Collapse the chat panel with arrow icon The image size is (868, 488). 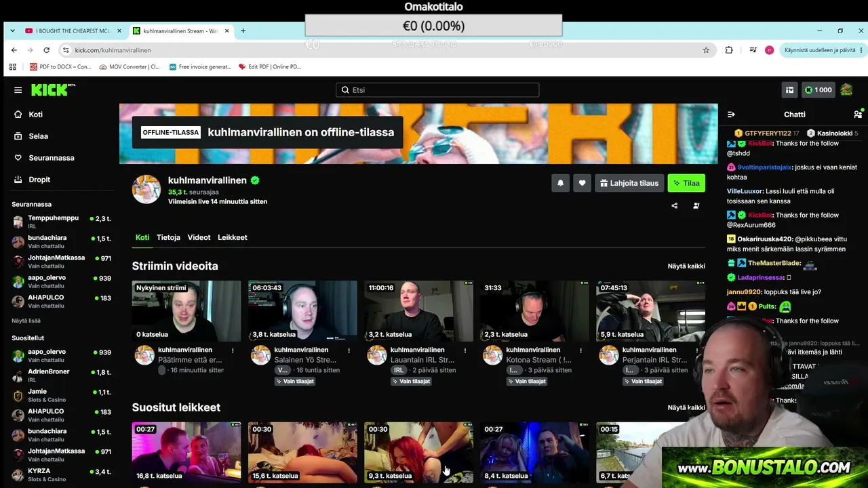[731, 115]
